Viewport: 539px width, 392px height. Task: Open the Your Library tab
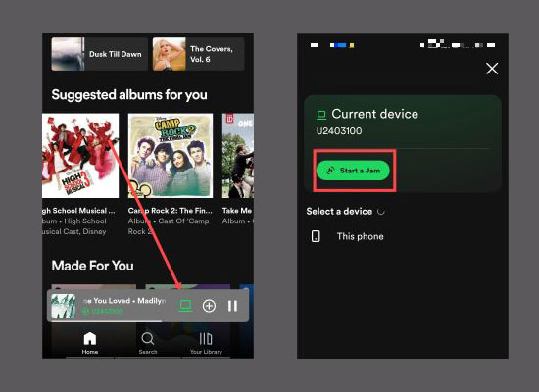point(206,343)
